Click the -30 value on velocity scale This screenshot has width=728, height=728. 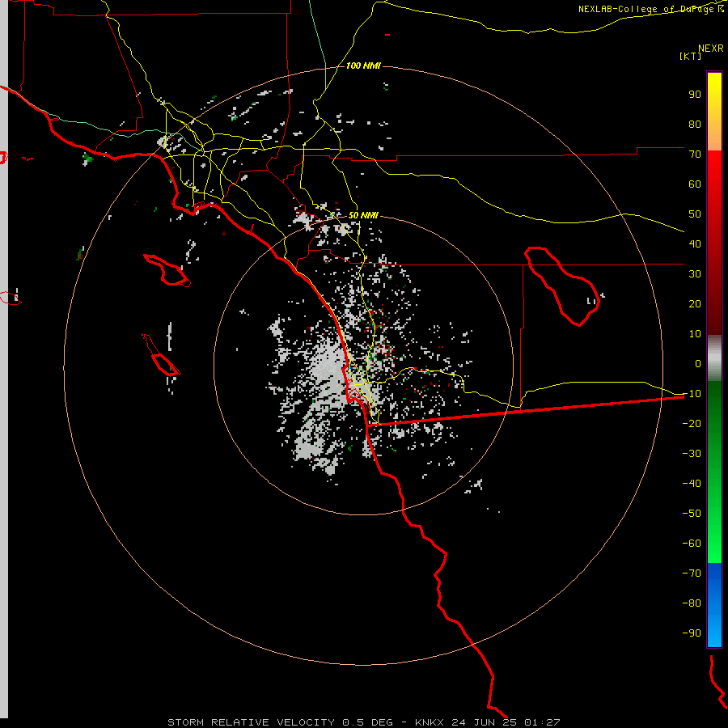(x=692, y=454)
